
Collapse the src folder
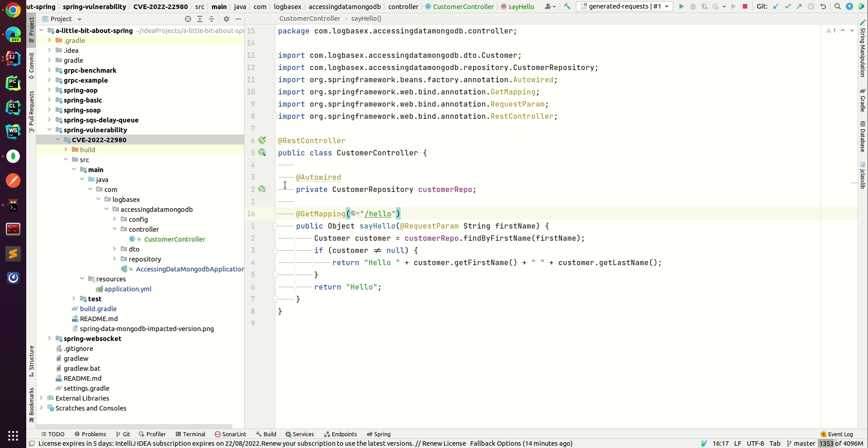click(x=66, y=159)
